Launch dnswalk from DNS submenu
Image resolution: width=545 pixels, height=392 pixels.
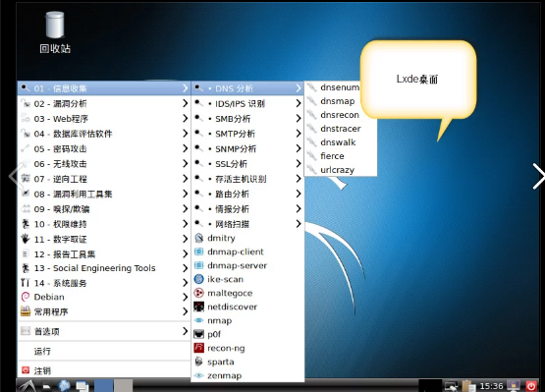[x=341, y=142]
